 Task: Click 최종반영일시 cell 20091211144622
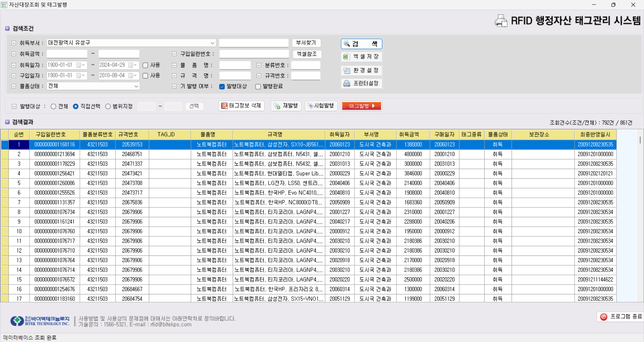click(x=595, y=279)
